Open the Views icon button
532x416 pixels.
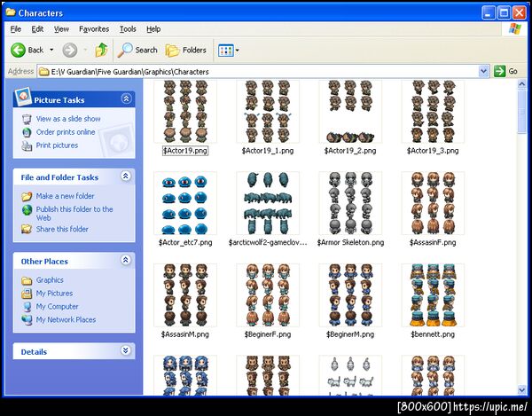pos(225,51)
